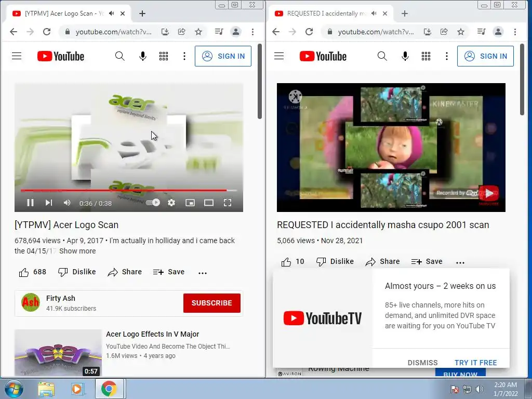Click TRY IT FREE on YouTube TV promo
Image resolution: width=532 pixels, height=399 pixels.
click(476, 363)
